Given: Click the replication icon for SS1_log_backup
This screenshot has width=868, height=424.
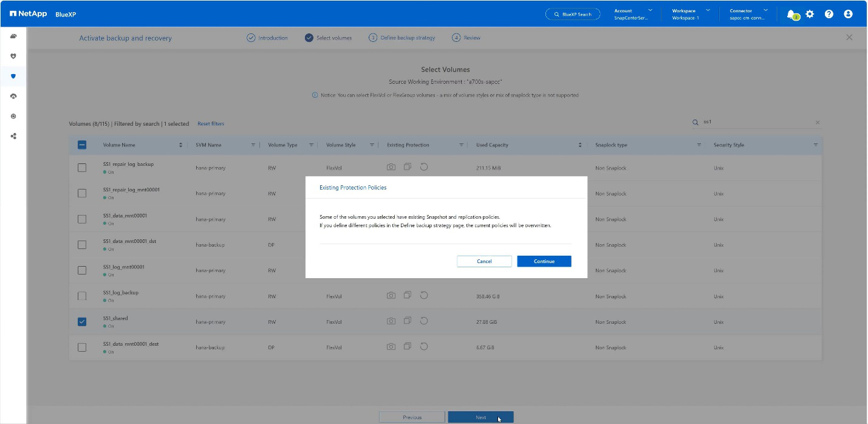Looking at the screenshot, I should [408, 295].
